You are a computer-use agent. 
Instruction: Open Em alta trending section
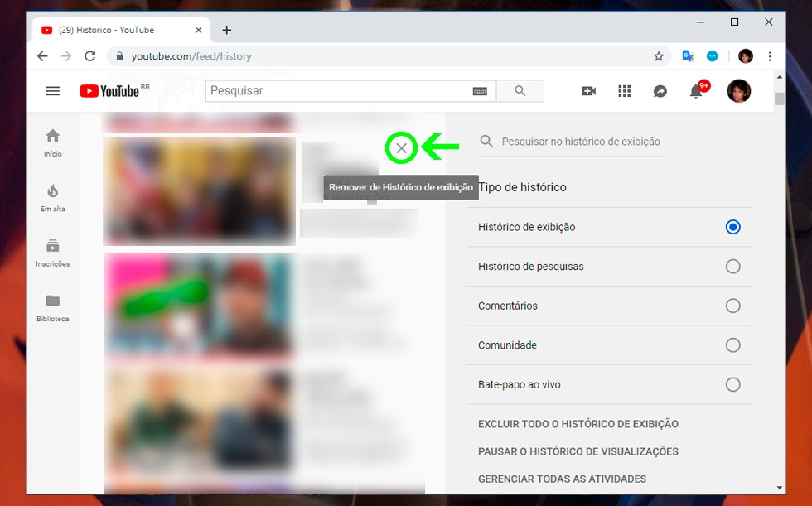tap(53, 198)
